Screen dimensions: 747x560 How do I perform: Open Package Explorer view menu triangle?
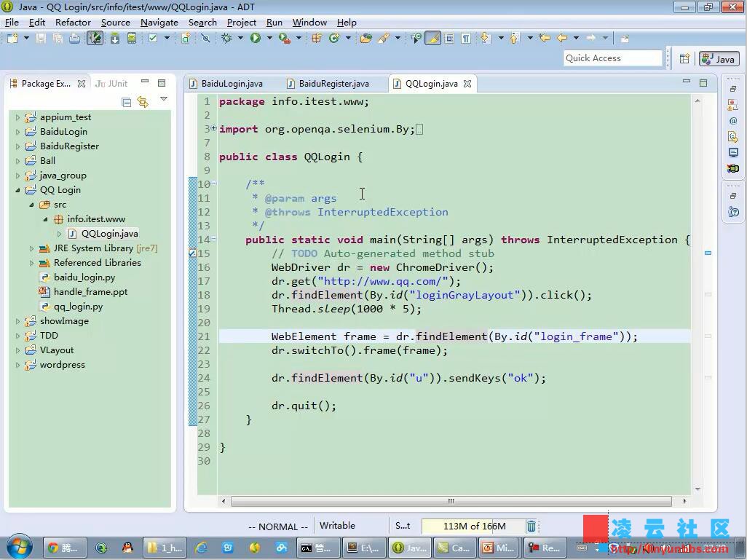tap(164, 98)
